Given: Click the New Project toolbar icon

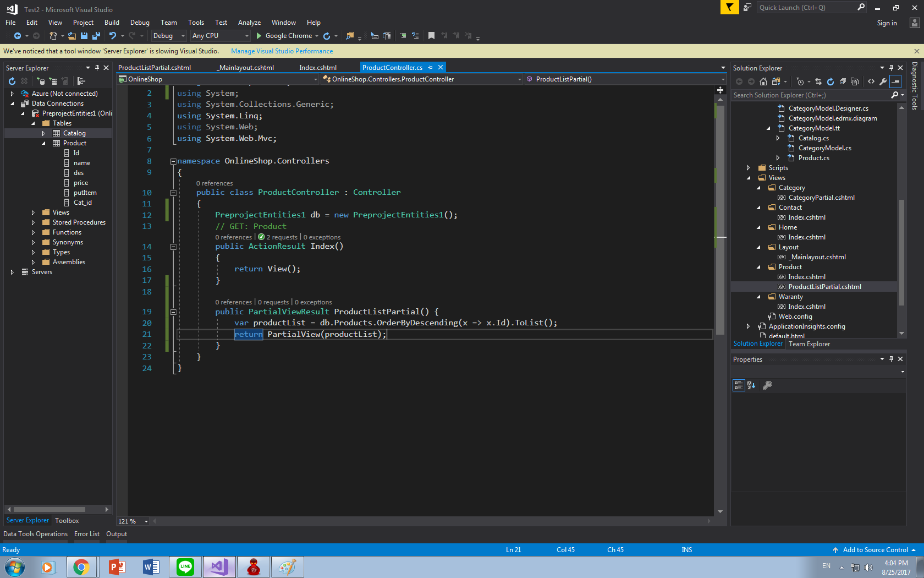Looking at the screenshot, I should pyautogui.click(x=53, y=36).
